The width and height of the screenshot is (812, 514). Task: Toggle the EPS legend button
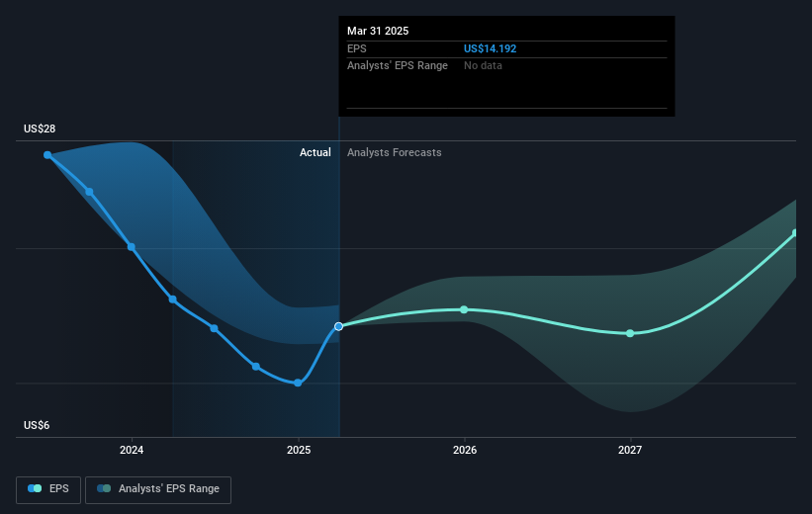tap(48, 489)
